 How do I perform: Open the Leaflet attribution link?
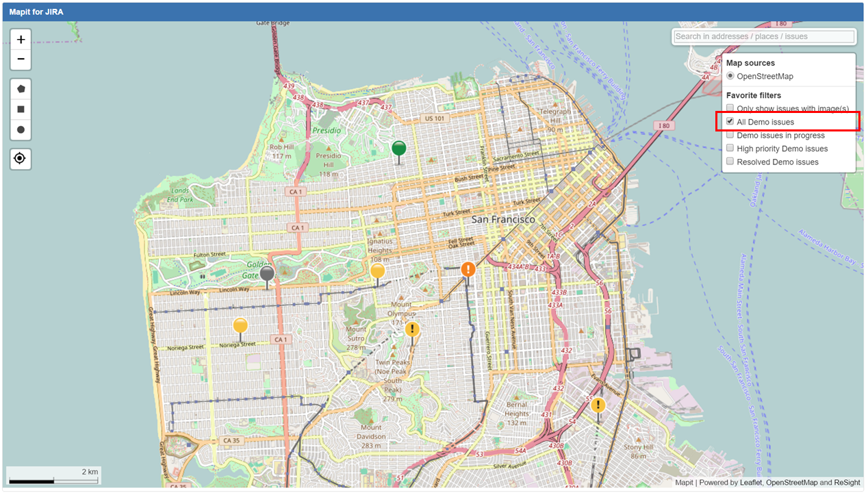[x=751, y=483]
